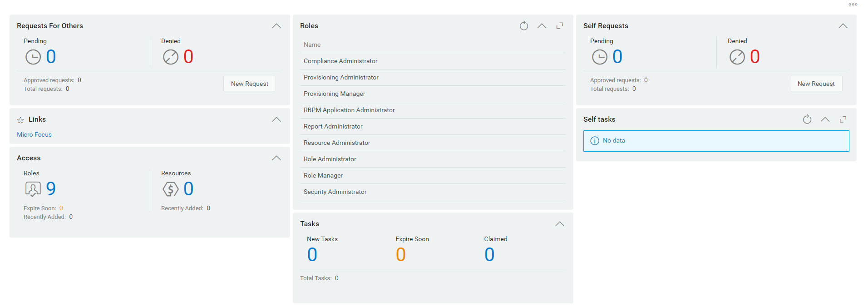868x307 pixels.
Task: Maximize the Self tasks widget
Action: (843, 119)
